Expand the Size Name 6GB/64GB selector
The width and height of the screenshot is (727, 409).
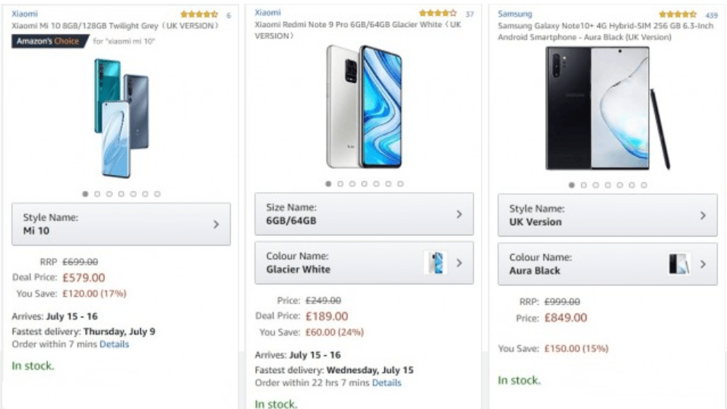pyautogui.click(x=364, y=214)
